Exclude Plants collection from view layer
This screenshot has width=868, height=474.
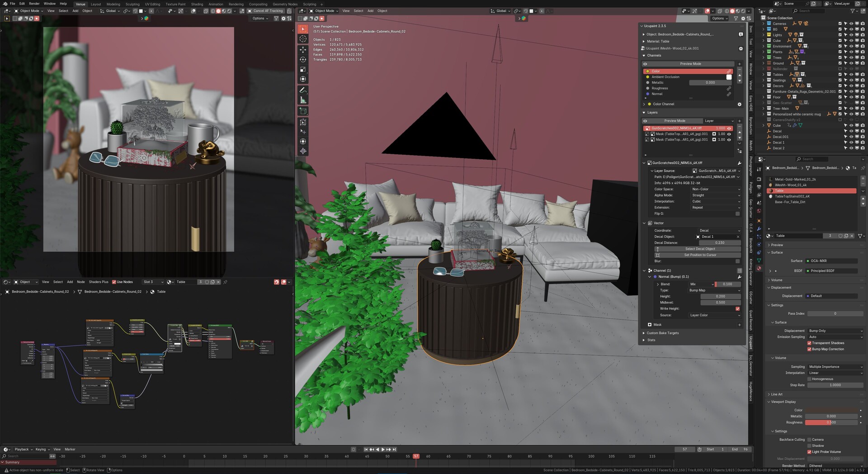point(840,52)
